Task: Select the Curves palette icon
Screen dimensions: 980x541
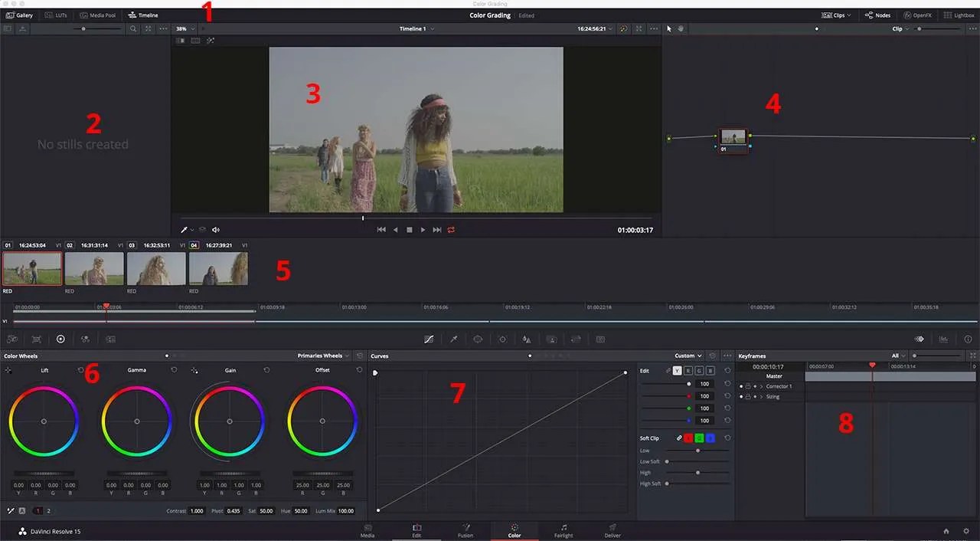Action: coord(429,339)
